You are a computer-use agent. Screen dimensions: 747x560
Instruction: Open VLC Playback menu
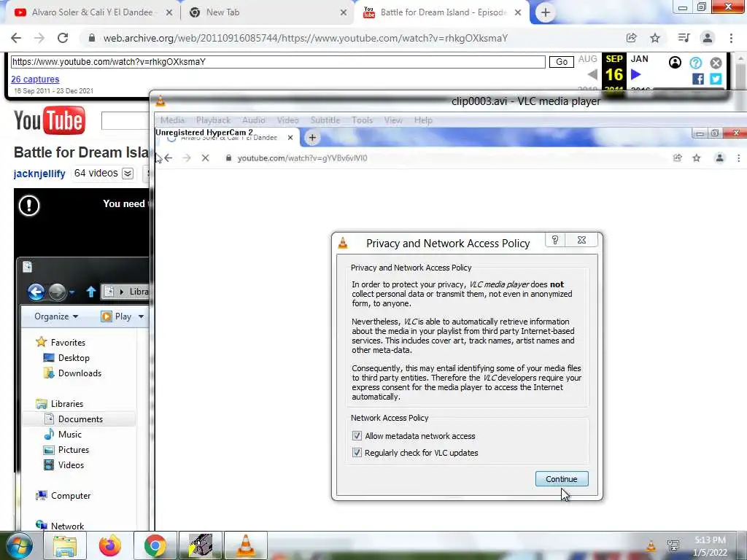click(x=214, y=120)
